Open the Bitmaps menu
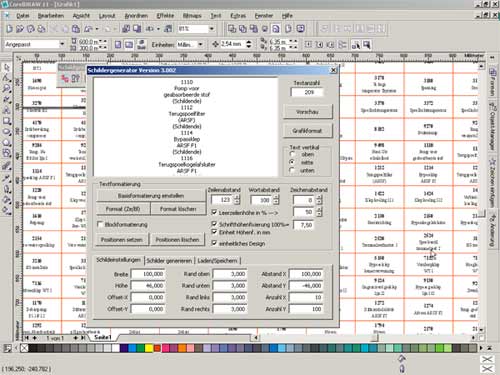Screen dimensions: 500x375 (192, 15)
